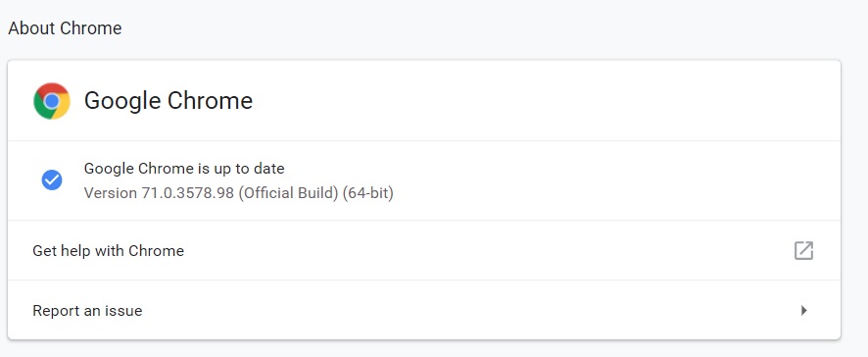The width and height of the screenshot is (868, 357).
Task: Click the (Official Build) text in the version line
Action: click(288, 193)
